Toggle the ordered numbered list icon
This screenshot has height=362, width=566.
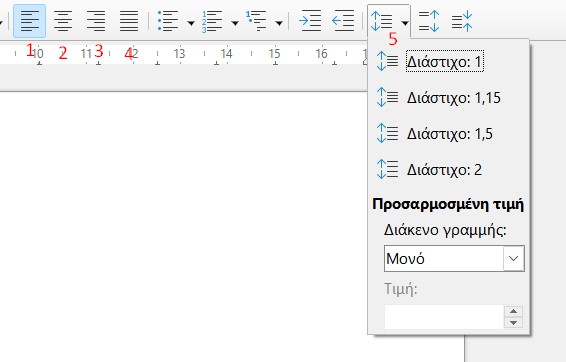pyautogui.click(x=212, y=22)
